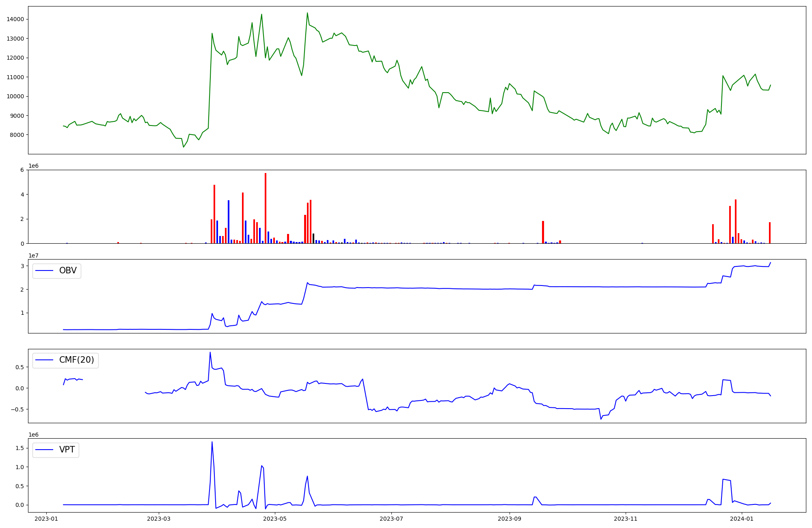Click the 2023-05 date tick label
Image resolution: width=812 pixels, height=528 pixels.
point(275,519)
